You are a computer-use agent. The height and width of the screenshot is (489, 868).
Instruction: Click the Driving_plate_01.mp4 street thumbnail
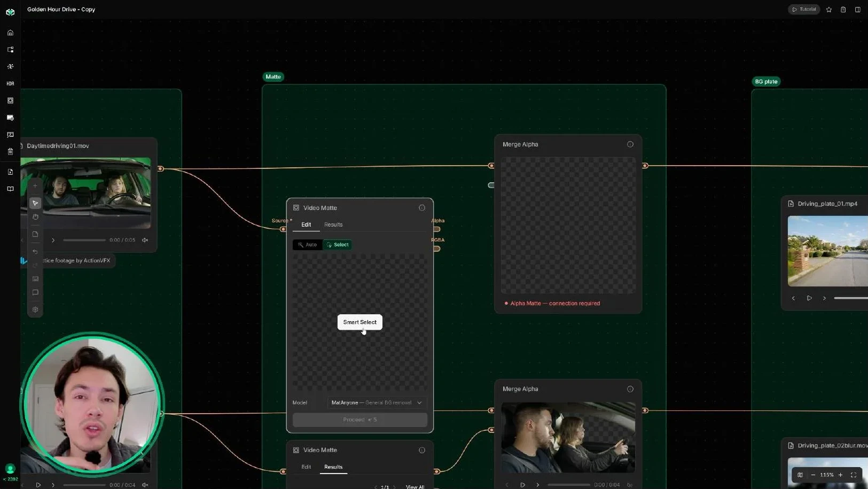pyautogui.click(x=828, y=251)
